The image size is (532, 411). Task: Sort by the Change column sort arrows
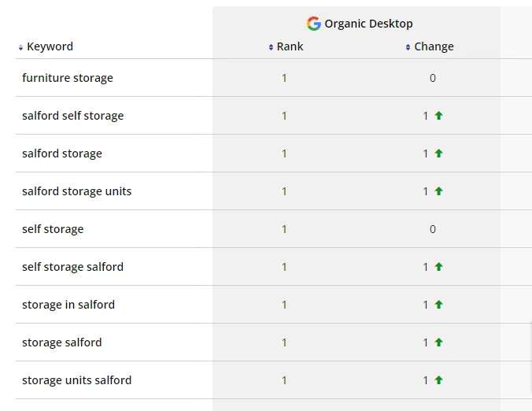408,47
